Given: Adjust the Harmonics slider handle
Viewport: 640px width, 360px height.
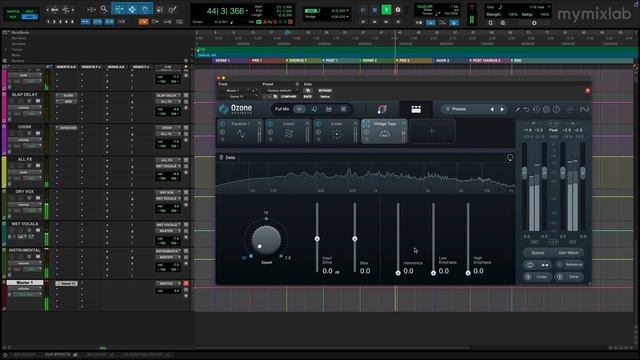Looking at the screenshot, I should pos(398,273).
